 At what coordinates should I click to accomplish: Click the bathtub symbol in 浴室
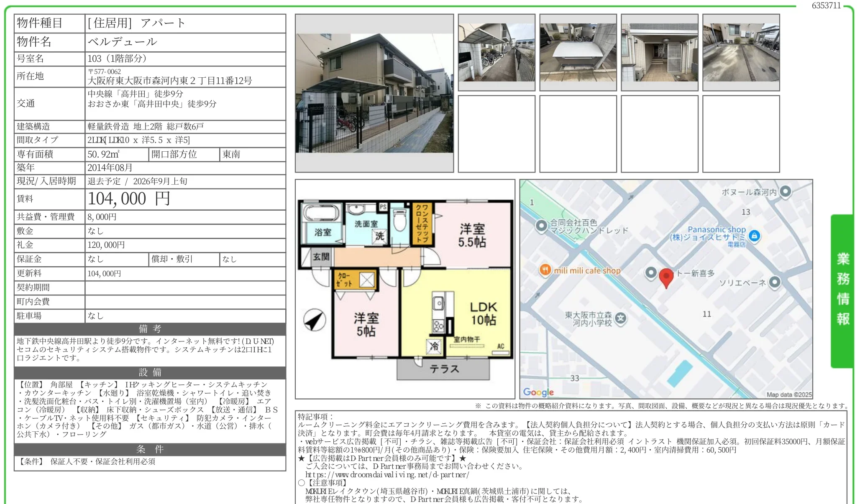click(321, 213)
